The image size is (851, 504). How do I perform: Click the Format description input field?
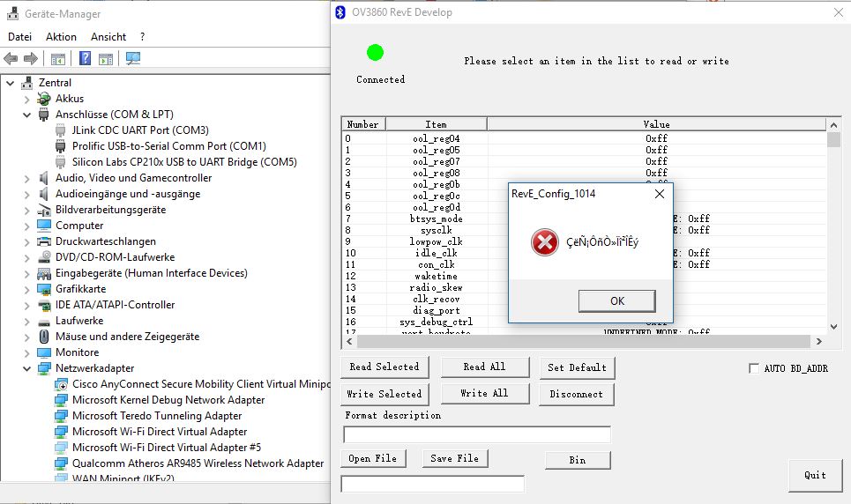click(x=477, y=434)
